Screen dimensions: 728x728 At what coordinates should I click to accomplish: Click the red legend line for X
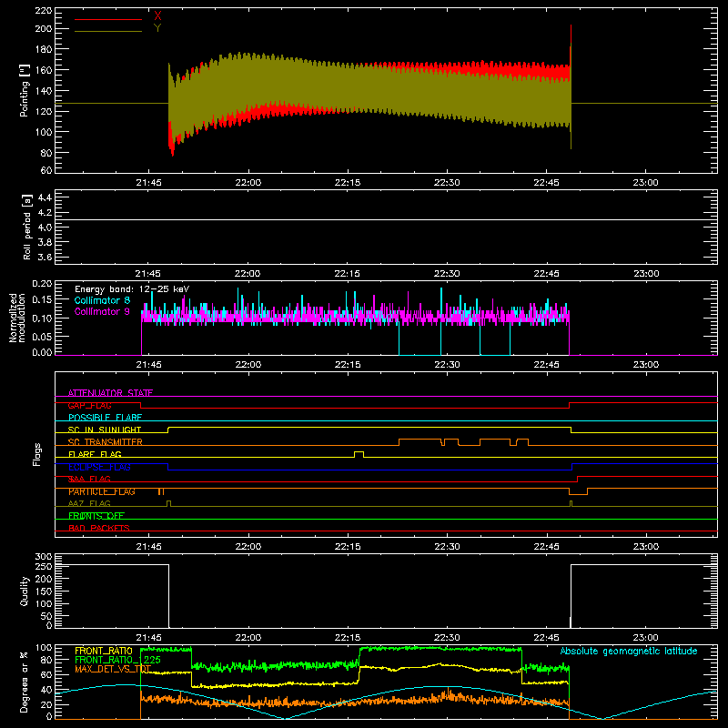(108, 19)
